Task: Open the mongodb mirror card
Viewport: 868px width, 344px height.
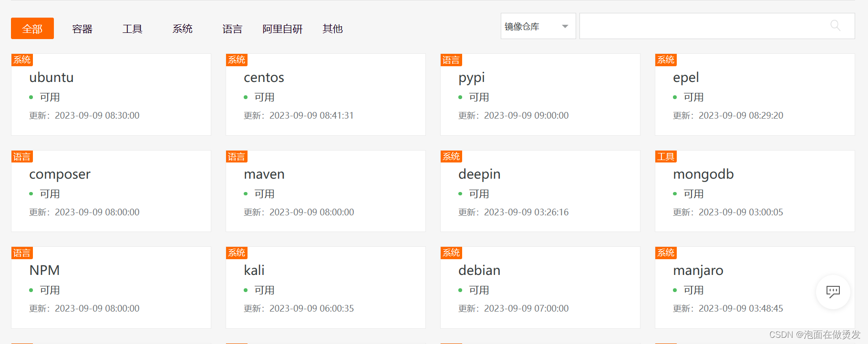Action: tap(755, 191)
